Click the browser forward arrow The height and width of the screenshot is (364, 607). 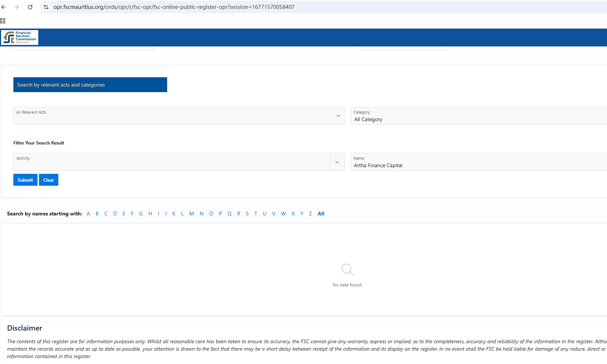(x=17, y=7)
